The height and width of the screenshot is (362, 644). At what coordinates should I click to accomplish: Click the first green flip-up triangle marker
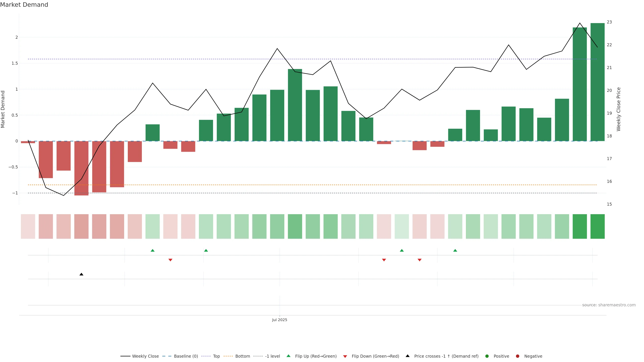click(x=152, y=250)
